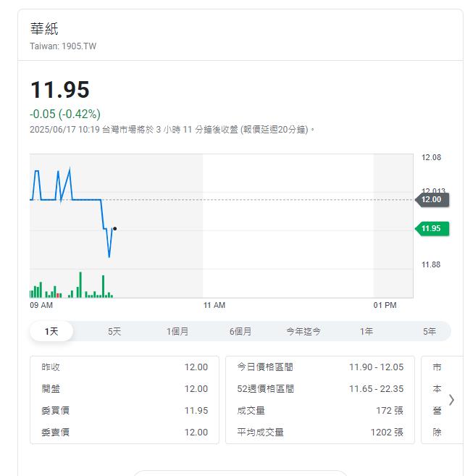Click the 昨收 label row
The height and width of the screenshot is (476, 465).
(x=125, y=367)
